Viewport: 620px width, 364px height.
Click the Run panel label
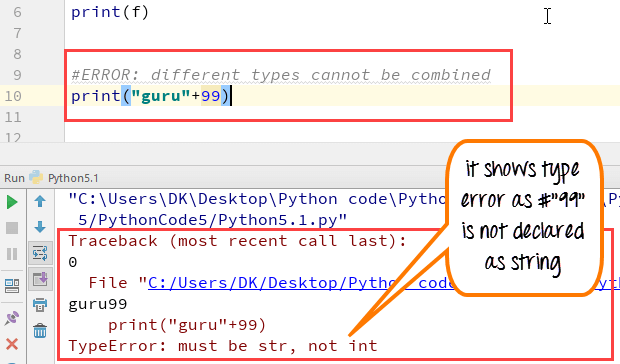point(14,178)
